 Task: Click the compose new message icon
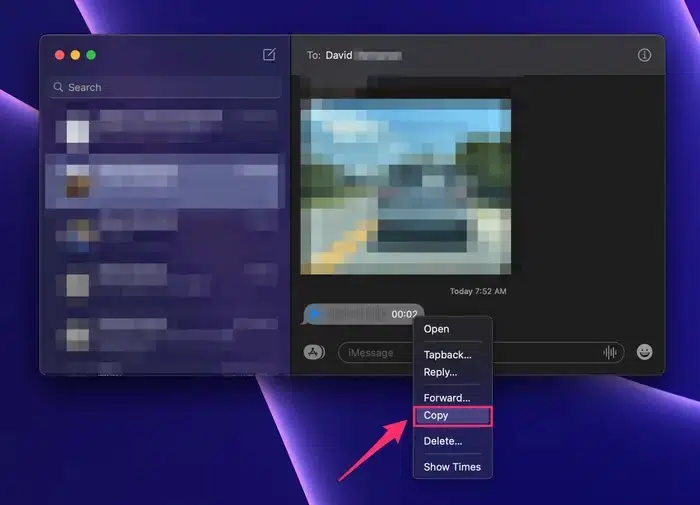tap(269, 55)
